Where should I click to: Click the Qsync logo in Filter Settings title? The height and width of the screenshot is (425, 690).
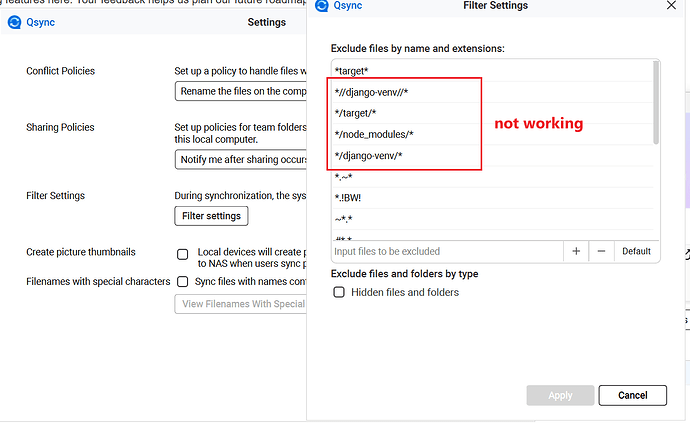pos(320,6)
